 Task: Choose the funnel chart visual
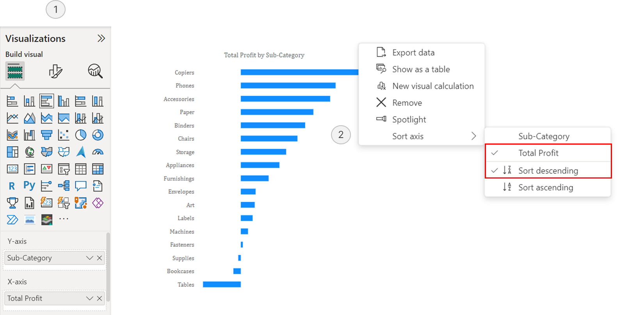pyautogui.click(x=46, y=135)
